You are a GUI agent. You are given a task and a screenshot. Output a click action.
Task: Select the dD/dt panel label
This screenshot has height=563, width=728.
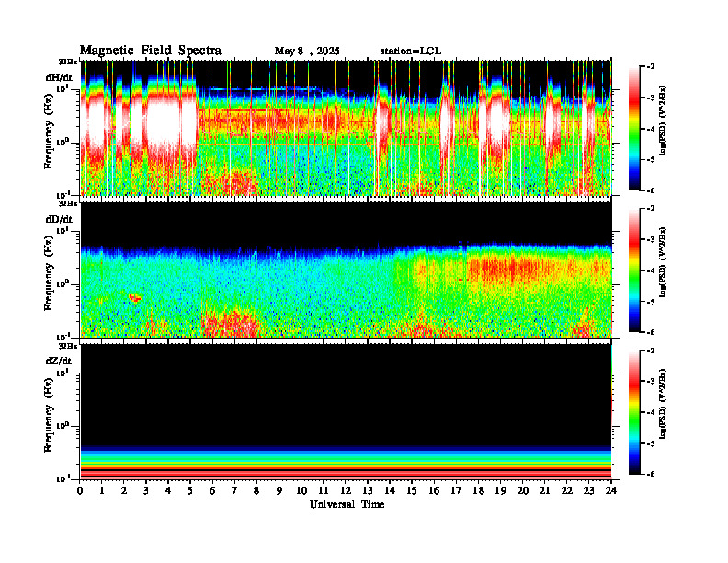coord(59,219)
